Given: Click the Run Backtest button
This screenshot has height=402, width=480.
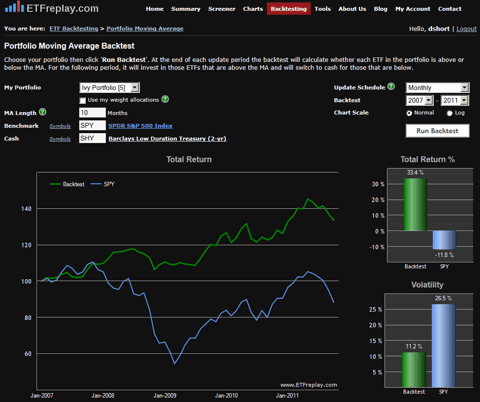Looking at the screenshot, I should (x=438, y=131).
